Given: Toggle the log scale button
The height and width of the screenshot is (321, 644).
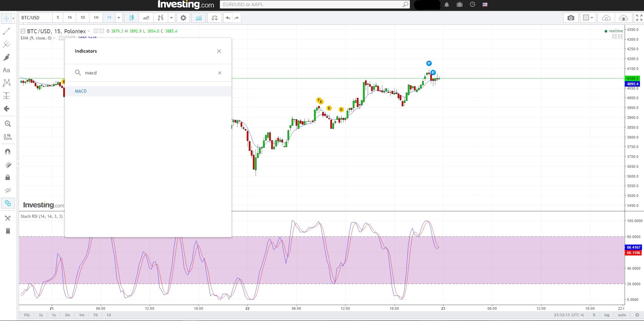Looking at the screenshot, I should click(x=607, y=315).
